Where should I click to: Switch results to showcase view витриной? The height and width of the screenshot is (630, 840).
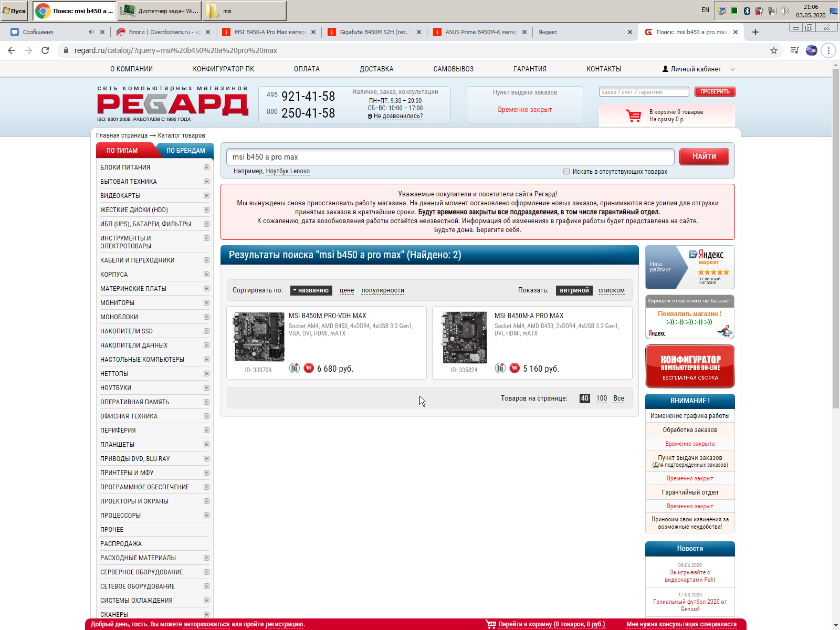tap(574, 290)
